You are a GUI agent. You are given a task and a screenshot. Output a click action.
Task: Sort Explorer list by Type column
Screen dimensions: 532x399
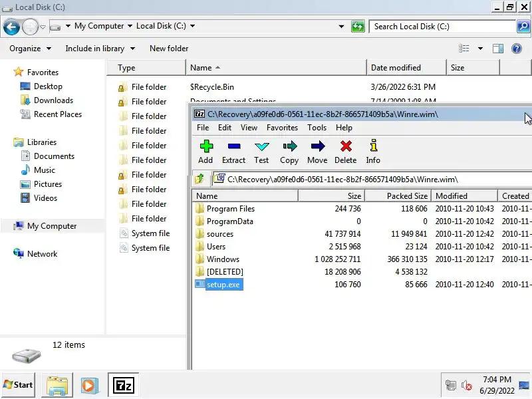point(146,68)
